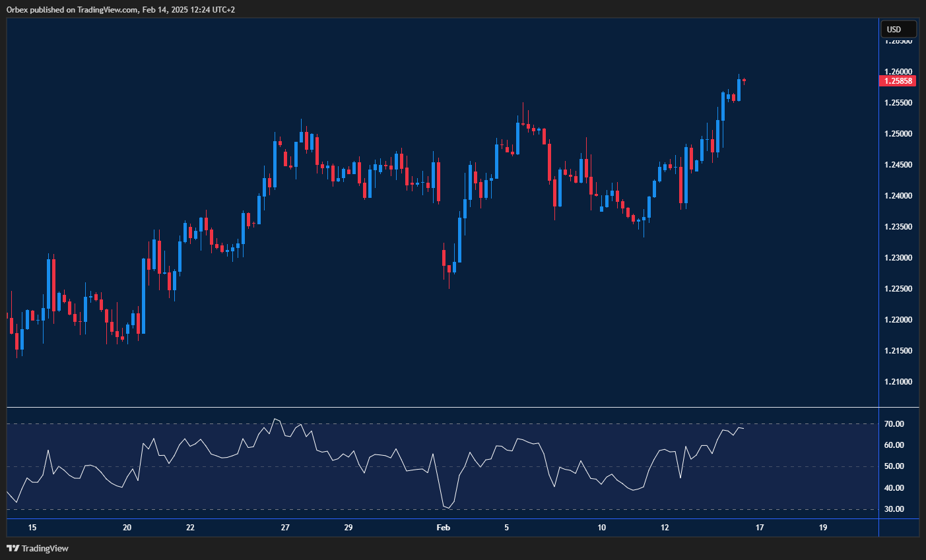
Task: Select the Feb label on the time axis
Action: coord(443,528)
